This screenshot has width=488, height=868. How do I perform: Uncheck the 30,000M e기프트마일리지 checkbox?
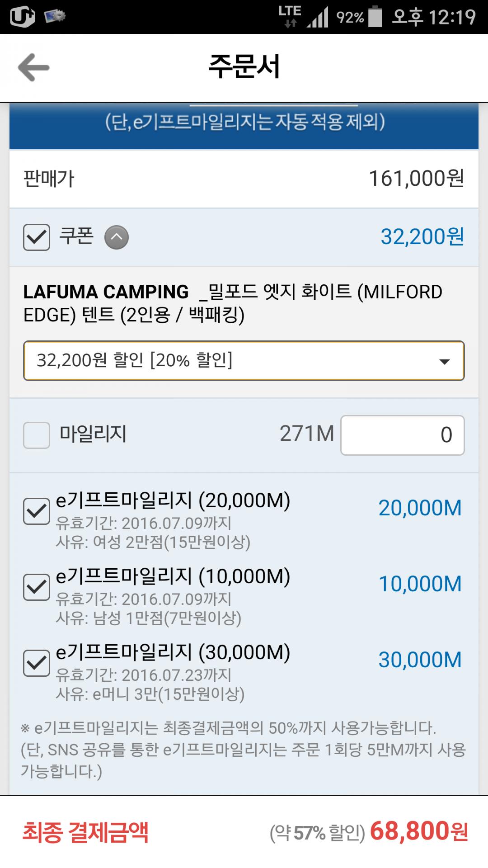37,663
